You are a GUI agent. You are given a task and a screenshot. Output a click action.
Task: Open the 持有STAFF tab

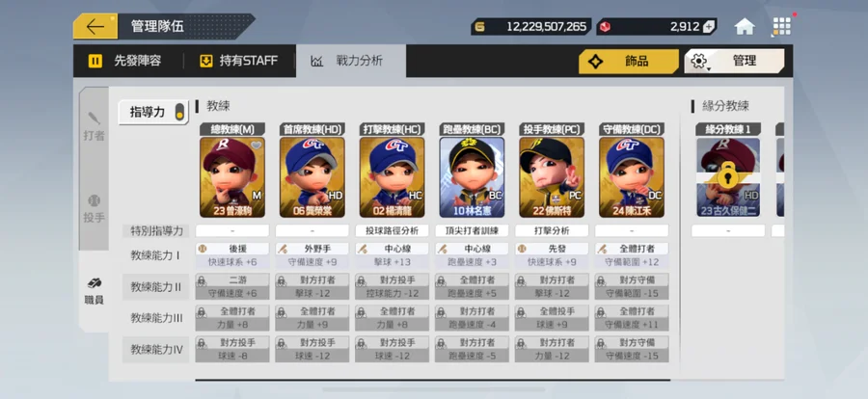[238, 61]
